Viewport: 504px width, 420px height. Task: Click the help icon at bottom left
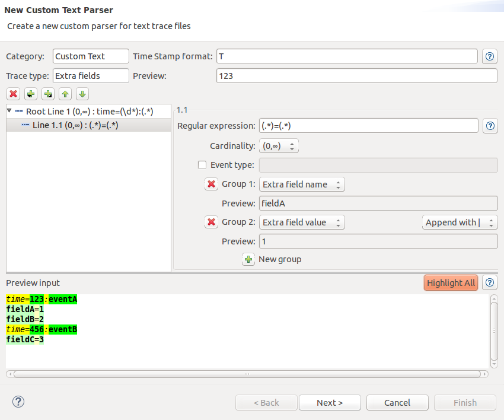18,402
